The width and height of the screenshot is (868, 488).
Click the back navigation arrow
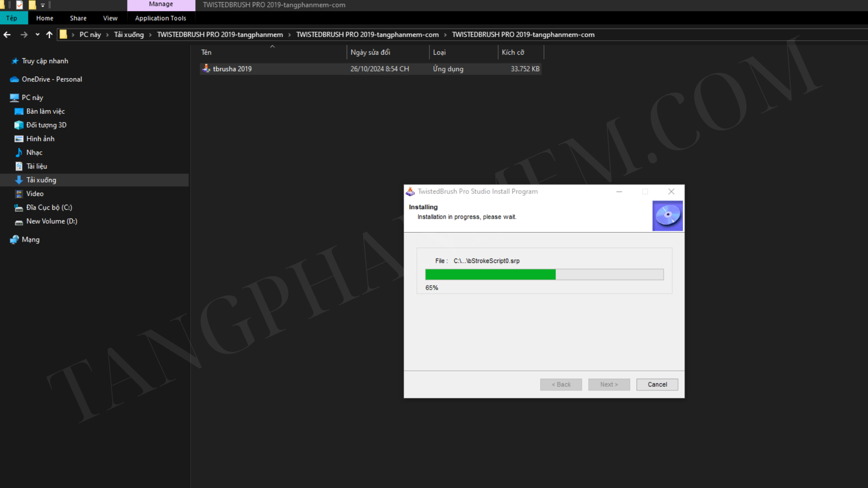click(7, 35)
